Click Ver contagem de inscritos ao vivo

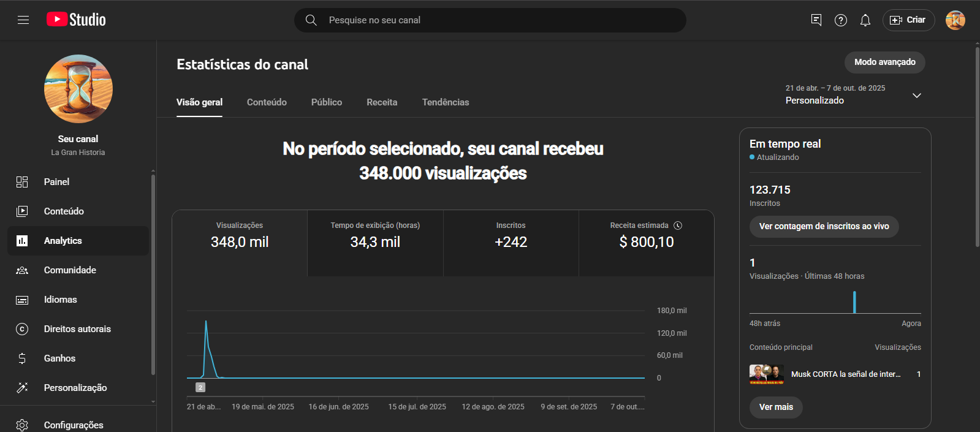pyautogui.click(x=824, y=227)
